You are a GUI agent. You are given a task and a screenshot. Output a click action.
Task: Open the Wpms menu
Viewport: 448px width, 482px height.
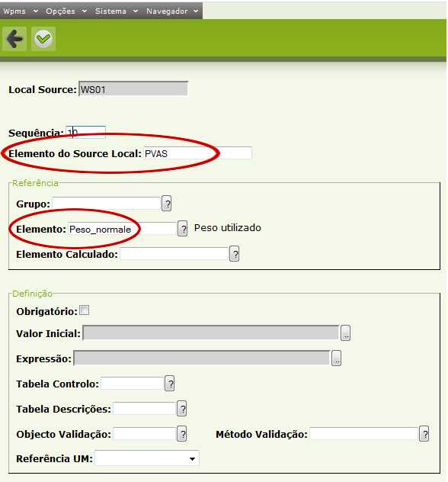21,11
